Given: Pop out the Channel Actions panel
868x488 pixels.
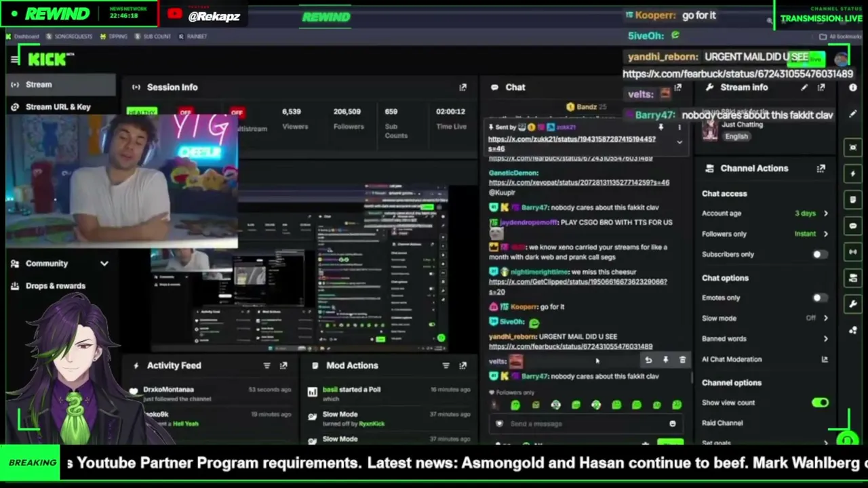Looking at the screenshot, I should tap(821, 168).
